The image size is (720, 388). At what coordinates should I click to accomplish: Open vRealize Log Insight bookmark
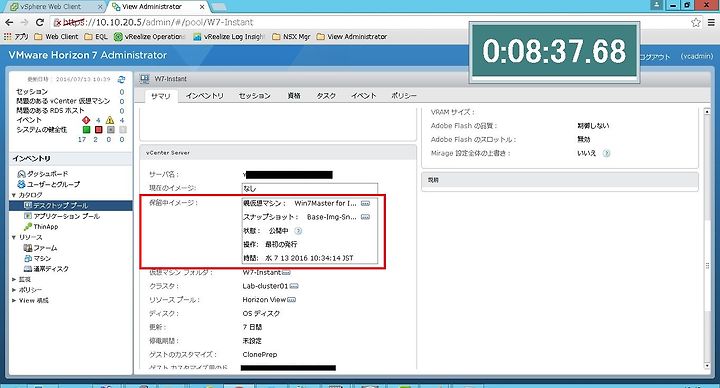pos(229,37)
